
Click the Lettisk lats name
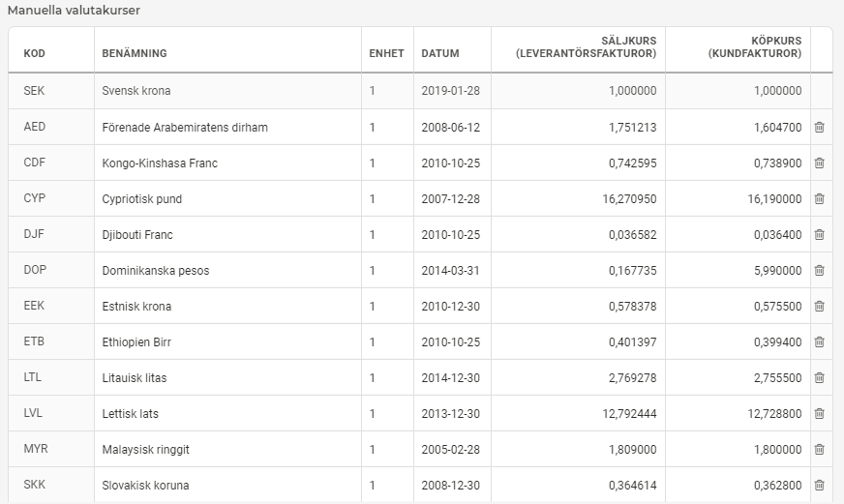click(131, 413)
